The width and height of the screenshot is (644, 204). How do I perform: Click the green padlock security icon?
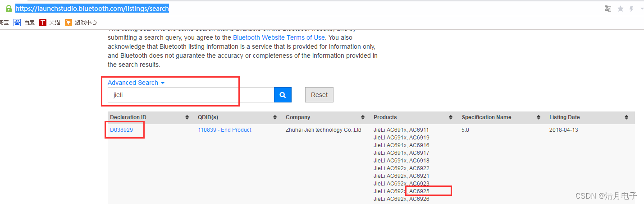click(x=8, y=9)
